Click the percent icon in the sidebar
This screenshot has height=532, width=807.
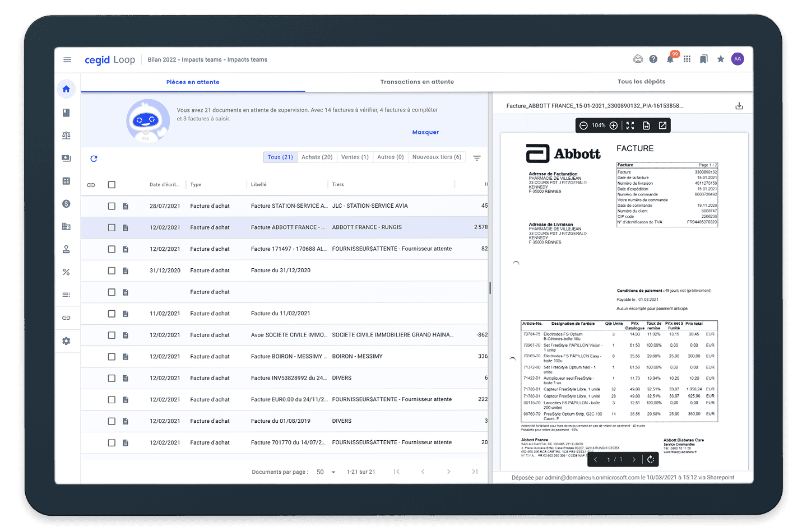click(x=66, y=271)
